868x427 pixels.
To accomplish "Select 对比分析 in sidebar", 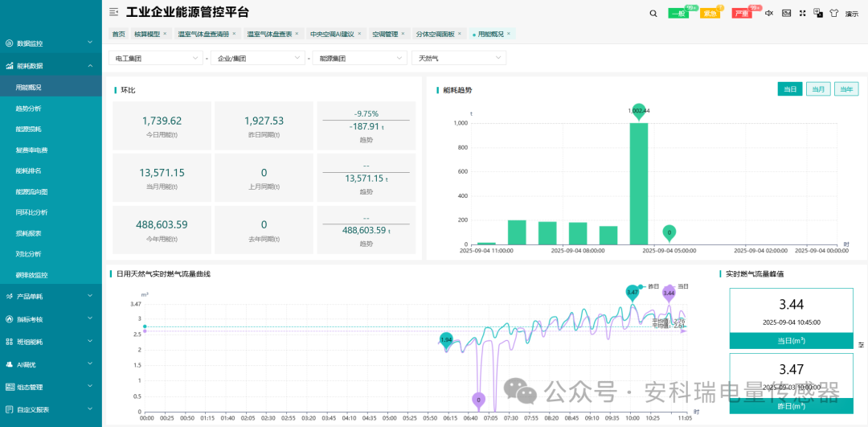I will point(51,254).
